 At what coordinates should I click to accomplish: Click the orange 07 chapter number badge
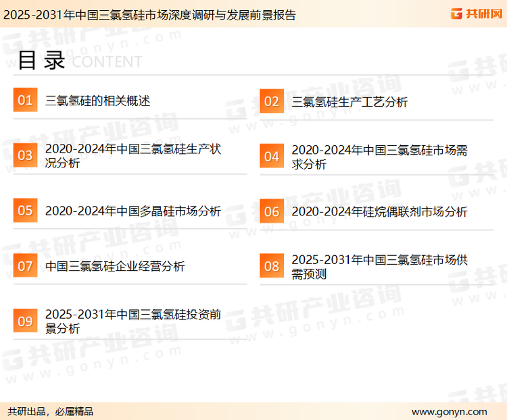(25, 265)
